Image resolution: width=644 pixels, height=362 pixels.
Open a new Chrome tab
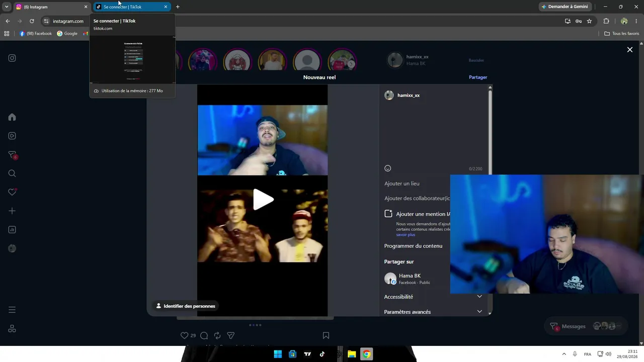click(x=178, y=7)
